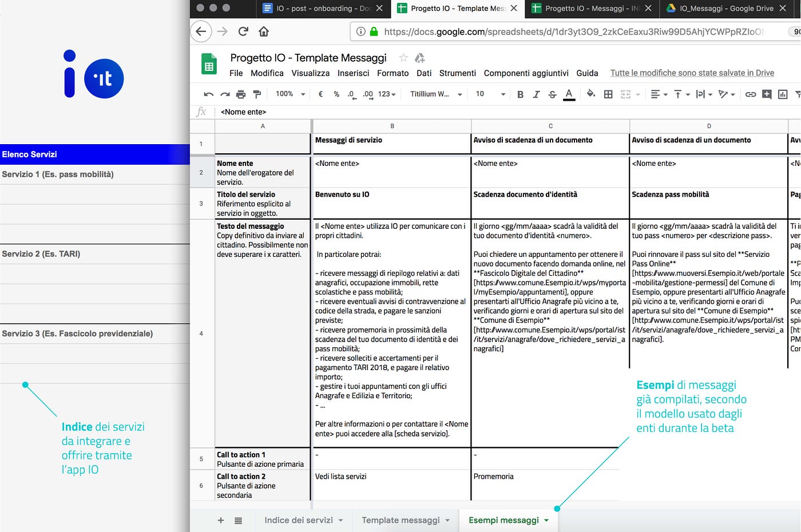Image resolution: width=801 pixels, height=532 pixels.
Task: Open the fill color picker
Action: click(591, 94)
